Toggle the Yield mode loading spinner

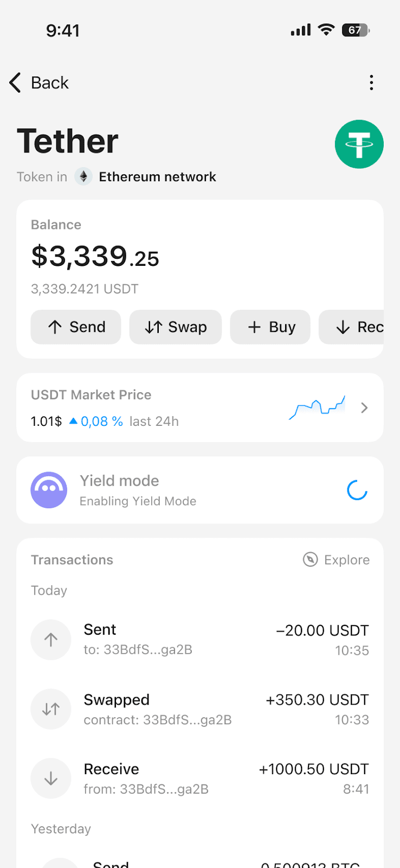(357, 490)
